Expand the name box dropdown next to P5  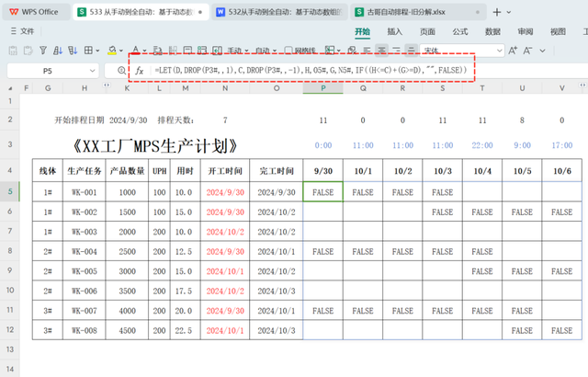[92, 71]
